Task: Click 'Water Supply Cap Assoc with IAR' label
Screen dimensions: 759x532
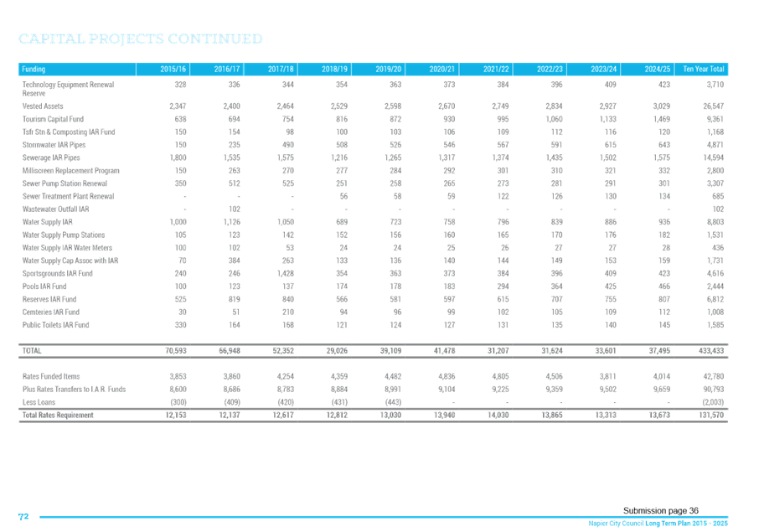Action: pyautogui.click(x=70, y=261)
